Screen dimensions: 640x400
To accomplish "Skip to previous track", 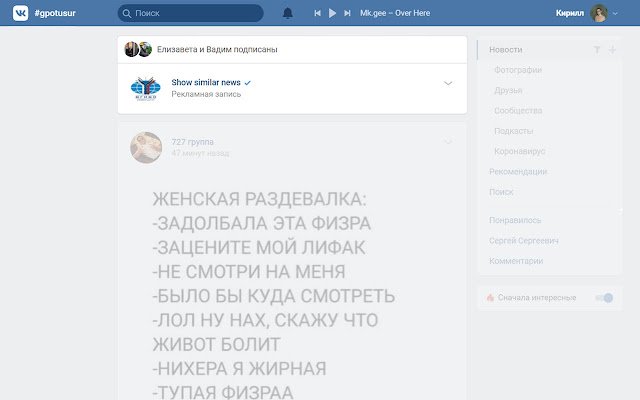I will tap(317, 13).
